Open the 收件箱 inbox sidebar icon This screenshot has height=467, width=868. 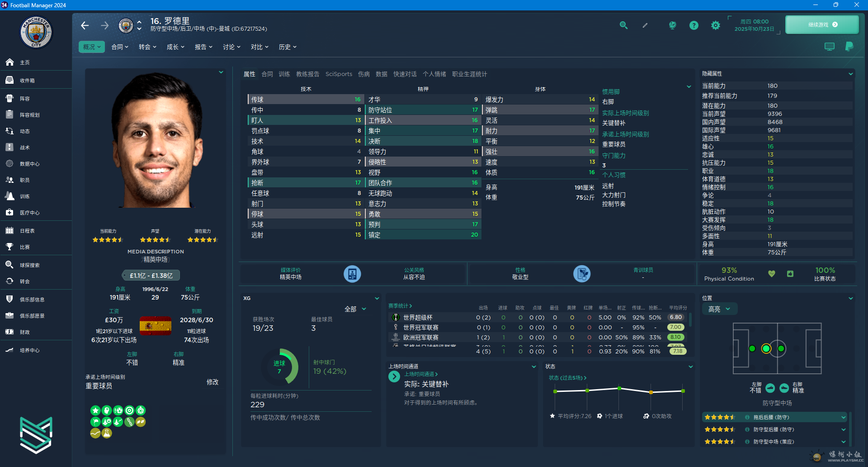(x=9, y=80)
